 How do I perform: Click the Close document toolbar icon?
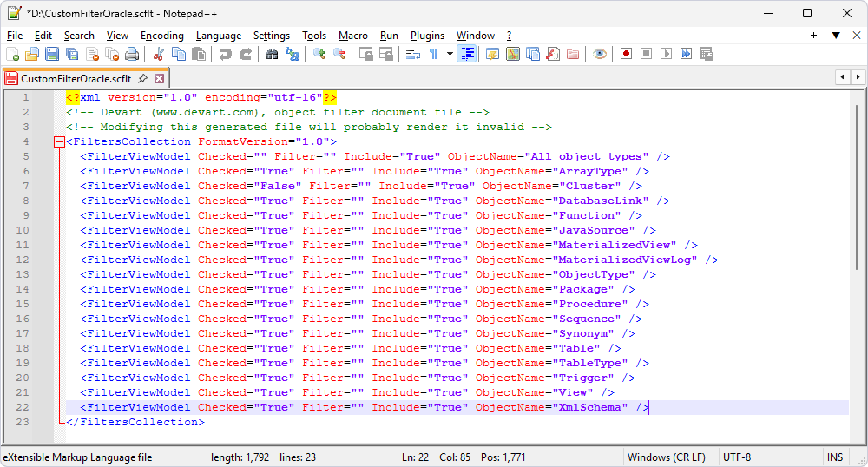click(x=92, y=54)
